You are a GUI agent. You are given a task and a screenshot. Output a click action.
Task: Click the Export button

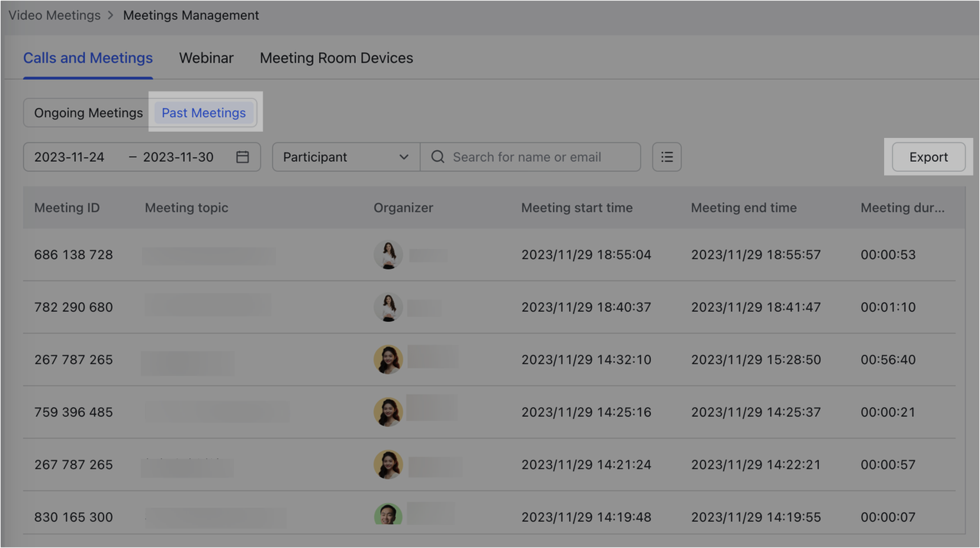click(x=928, y=157)
